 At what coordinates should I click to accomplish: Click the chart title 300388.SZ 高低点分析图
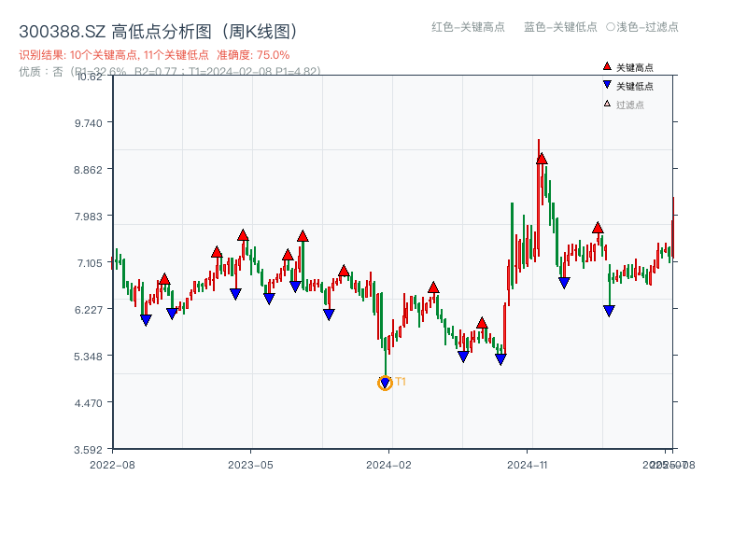click(x=159, y=31)
